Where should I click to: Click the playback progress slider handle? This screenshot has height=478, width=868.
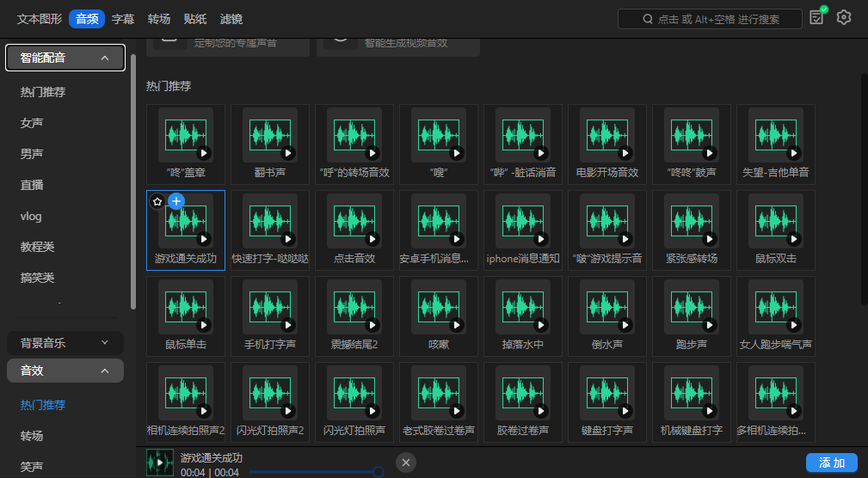pos(378,471)
